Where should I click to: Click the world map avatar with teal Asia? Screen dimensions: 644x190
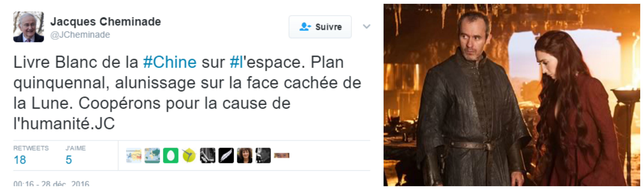[152, 155]
